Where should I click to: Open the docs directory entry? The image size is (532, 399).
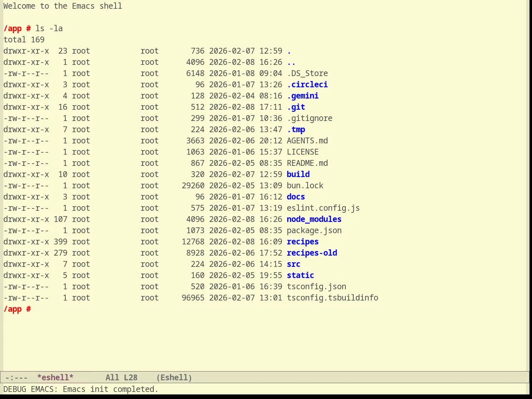tap(296, 197)
